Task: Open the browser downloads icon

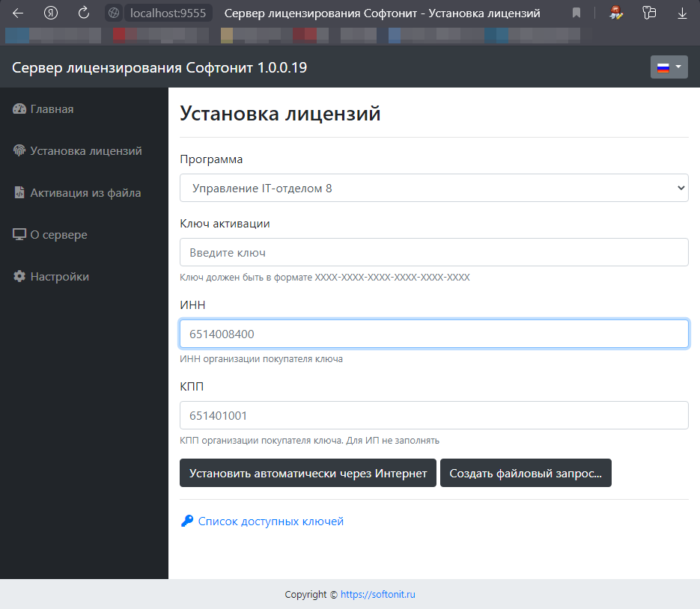Action: 682,13
